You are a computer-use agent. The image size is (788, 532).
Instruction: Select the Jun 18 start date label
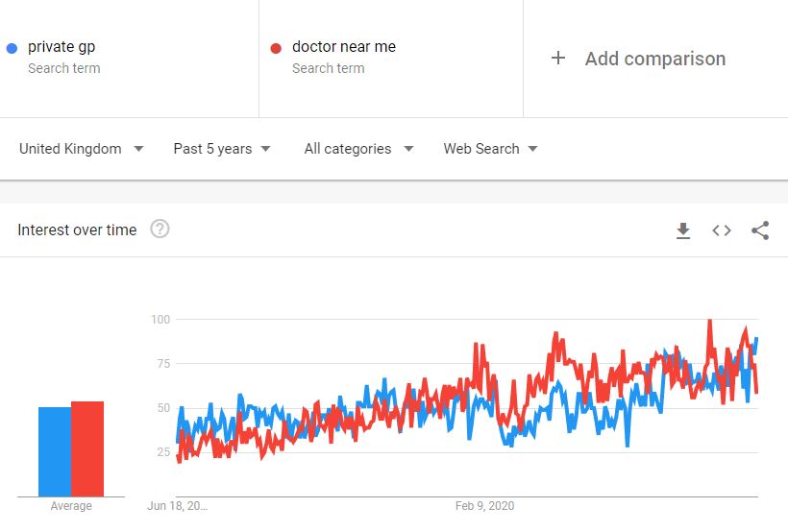(177, 506)
